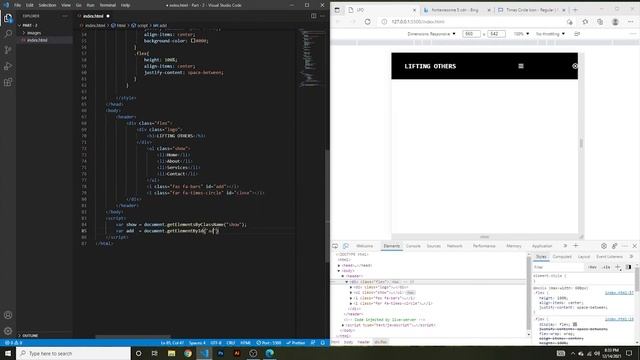Open the File menu in VS Code
The width and height of the screenshot is (640, 360).
click(x=17, y=5)
